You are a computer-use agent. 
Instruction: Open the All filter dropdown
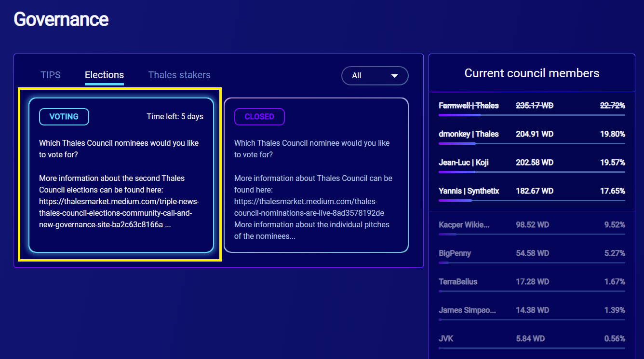[375, 76]
